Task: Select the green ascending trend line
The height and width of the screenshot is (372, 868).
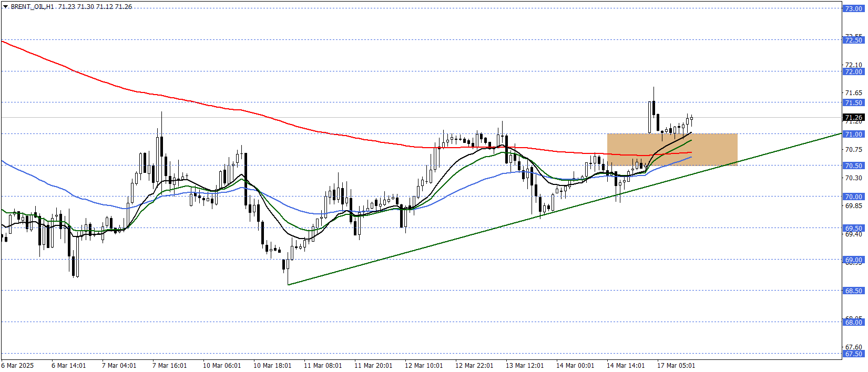Action: coord(564,209)
